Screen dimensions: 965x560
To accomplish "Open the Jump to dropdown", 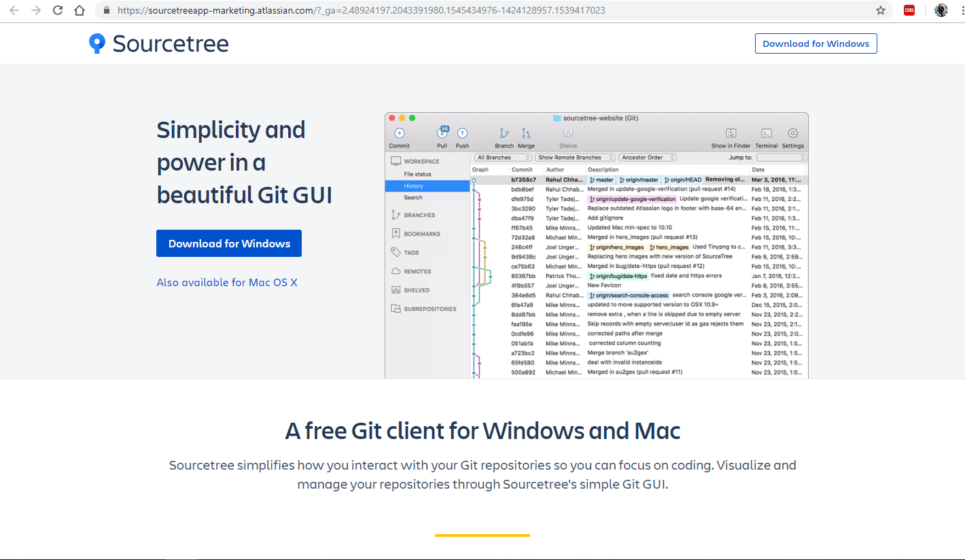I will coord(781,157).
